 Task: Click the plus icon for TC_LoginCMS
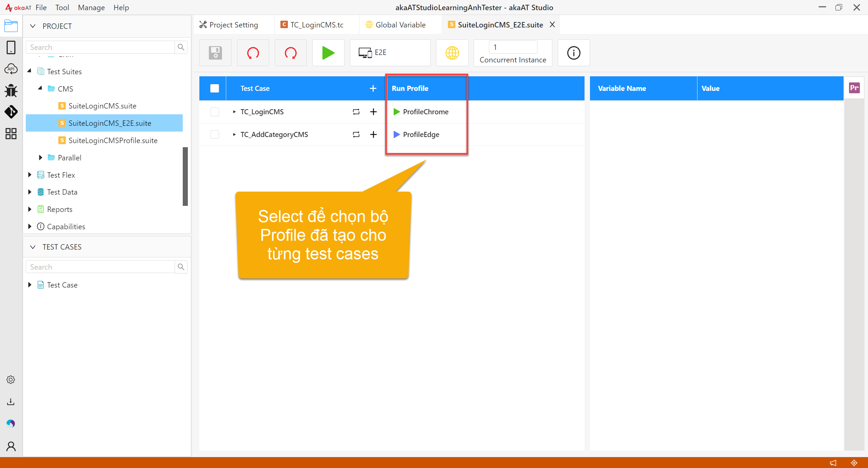point(373,112)
